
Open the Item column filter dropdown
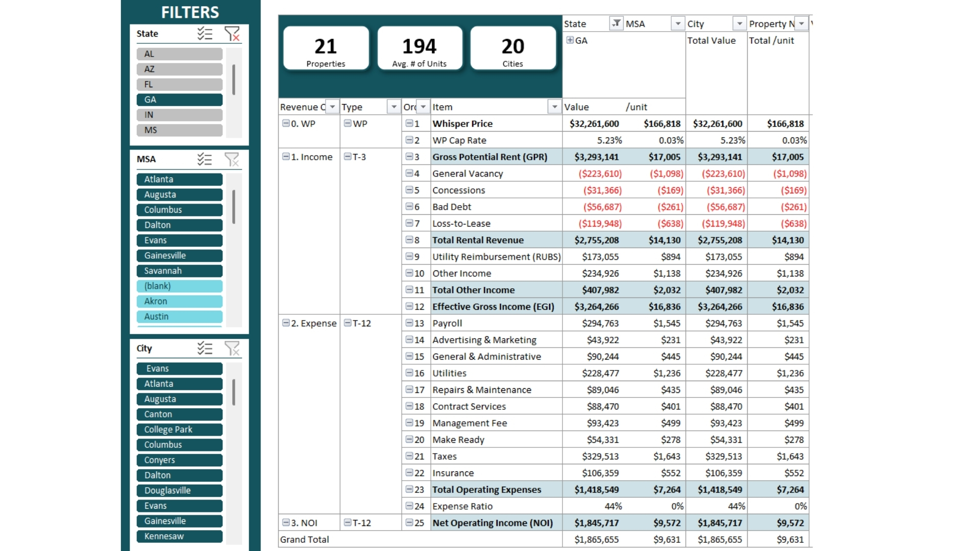pos(554,107)
